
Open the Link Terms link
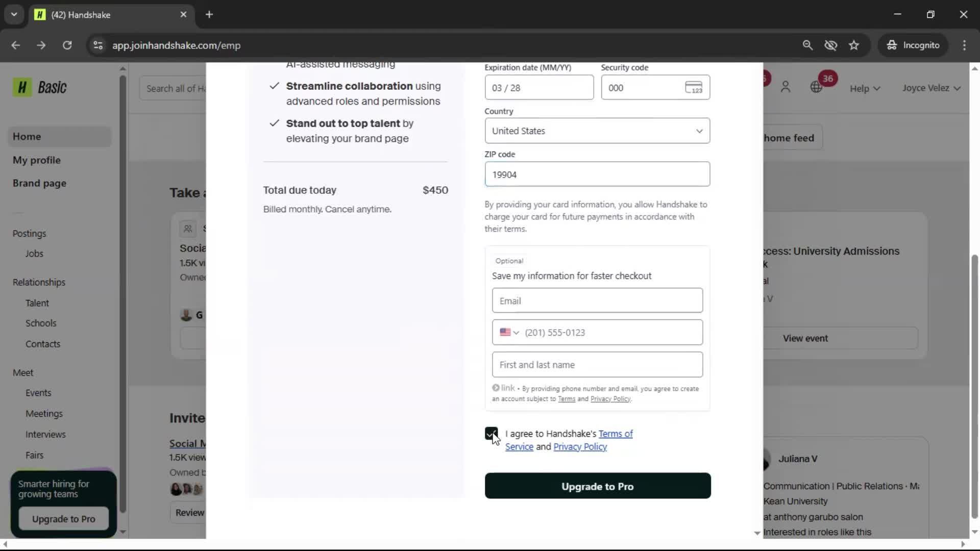click(567, 399)
